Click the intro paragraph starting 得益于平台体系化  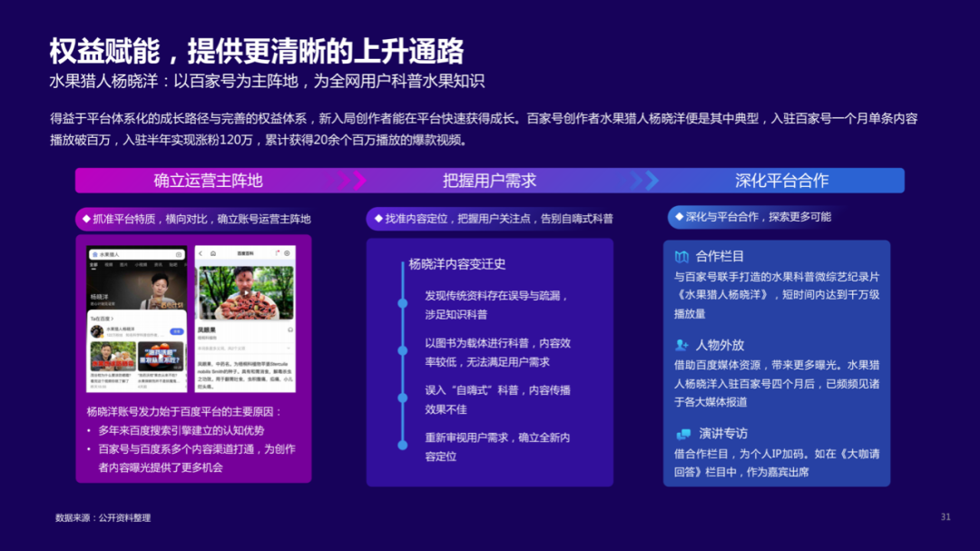click(484, 129)
